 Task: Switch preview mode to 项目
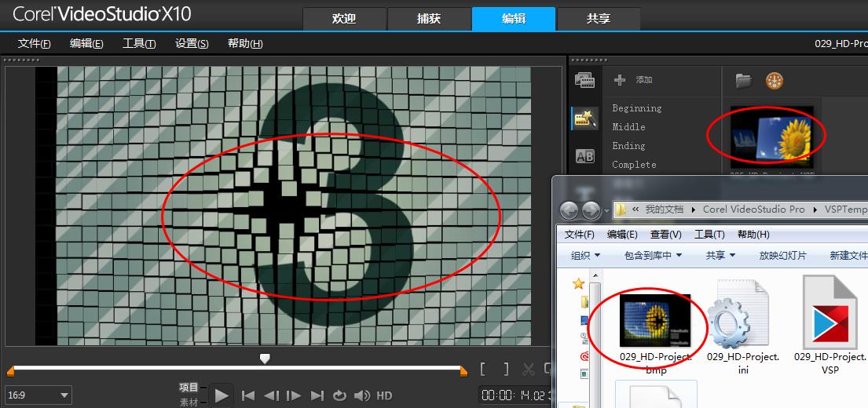tap(189, 387)
